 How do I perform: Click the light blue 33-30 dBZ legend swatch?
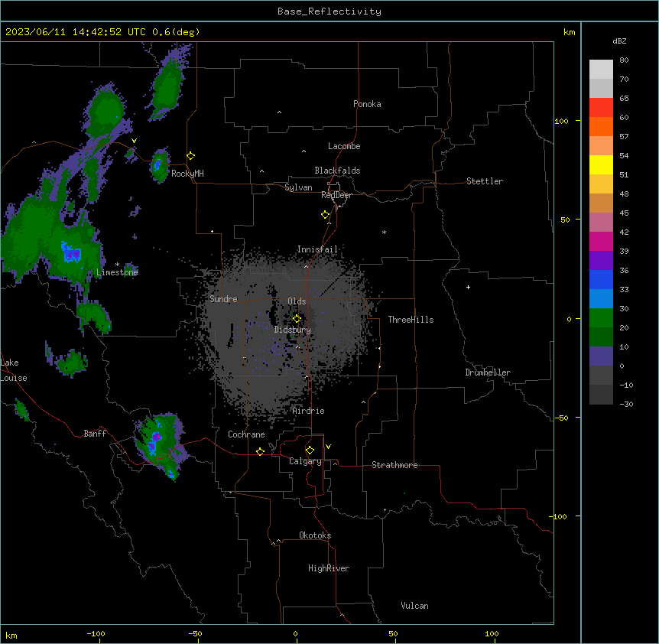[601, 299]
